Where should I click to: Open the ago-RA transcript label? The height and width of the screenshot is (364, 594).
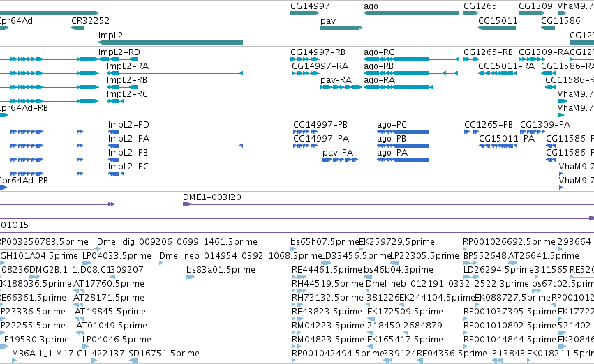[379, 80]
